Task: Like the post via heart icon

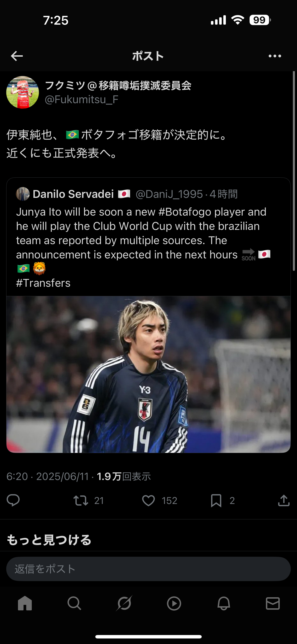Action: [148, 501]
